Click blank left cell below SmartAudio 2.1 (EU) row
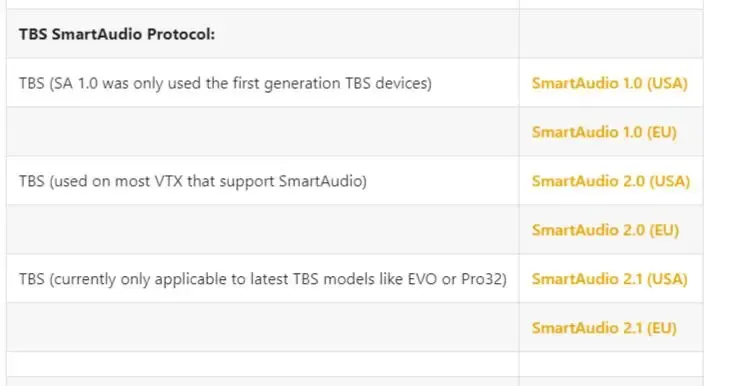Image resolution: width=730 pixels, height=386 pixels. [x=263, y=364]
